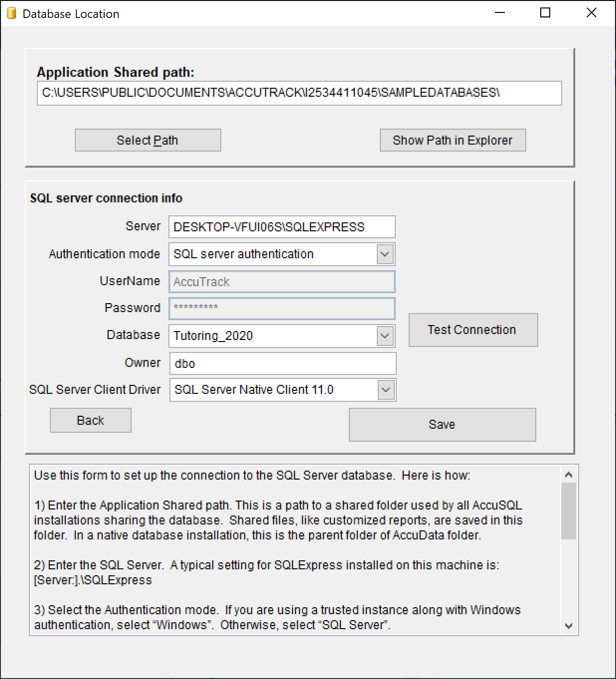Screen dimensions: 616x679
Task: Click help text '1) Enter the Application Shared path'
Action: [x=133, y=505]
